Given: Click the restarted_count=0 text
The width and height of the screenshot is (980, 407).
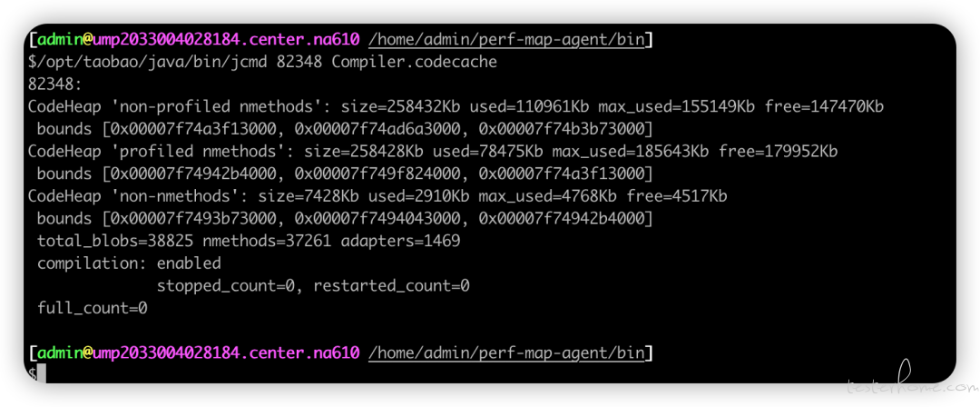Looking at the screenshot, I should tap(391, 286).
